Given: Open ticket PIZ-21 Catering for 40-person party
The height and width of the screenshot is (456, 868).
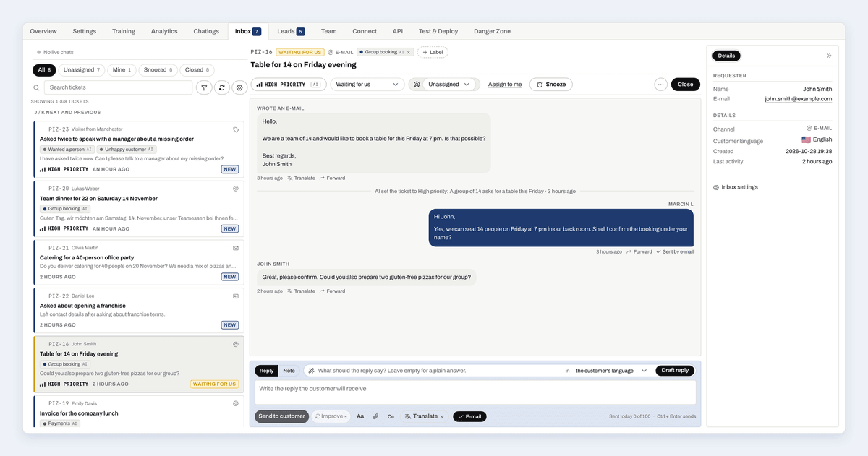Looking at the screenshot, I should click(139, 262).
